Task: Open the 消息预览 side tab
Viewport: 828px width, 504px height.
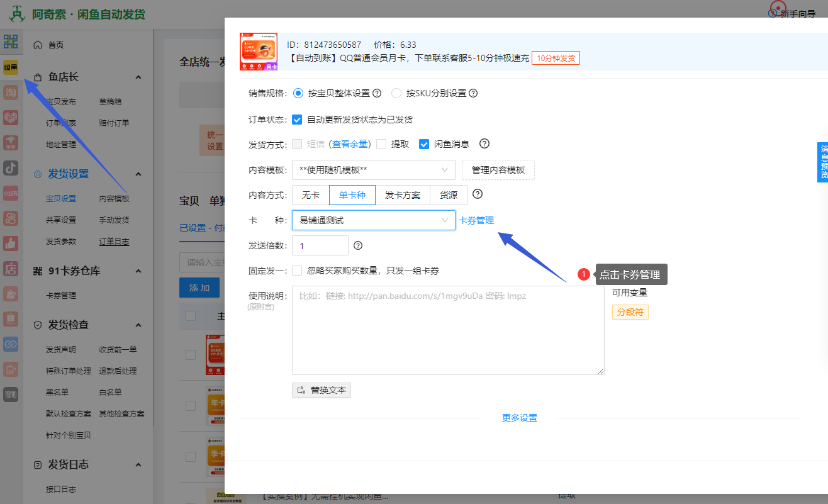Action: pyautogui.click(x=823, y=162)
